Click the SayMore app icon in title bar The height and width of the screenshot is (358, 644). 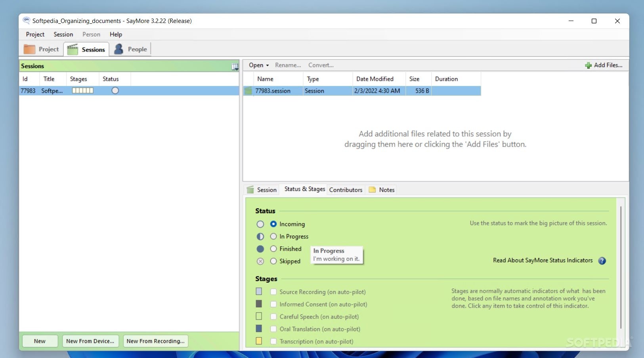click(26, 21)
